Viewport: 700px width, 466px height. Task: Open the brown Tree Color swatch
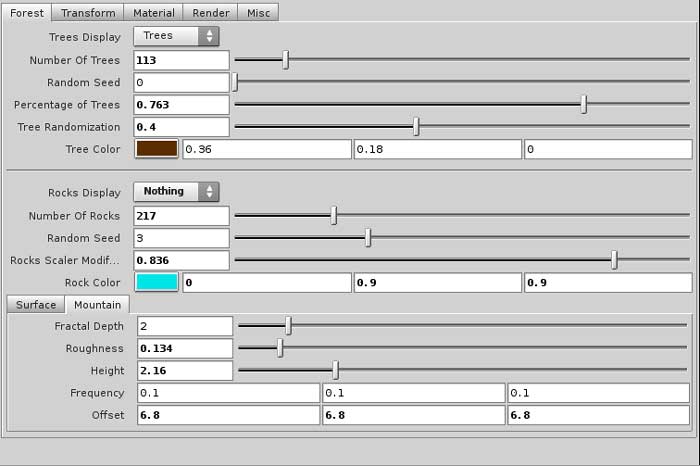pos(157,149)
